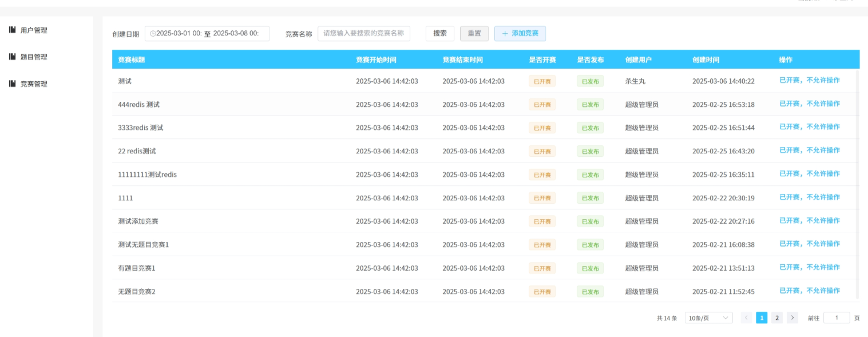Click the 竞赛标题 column header
868x337 pixels.
[131, 60]
